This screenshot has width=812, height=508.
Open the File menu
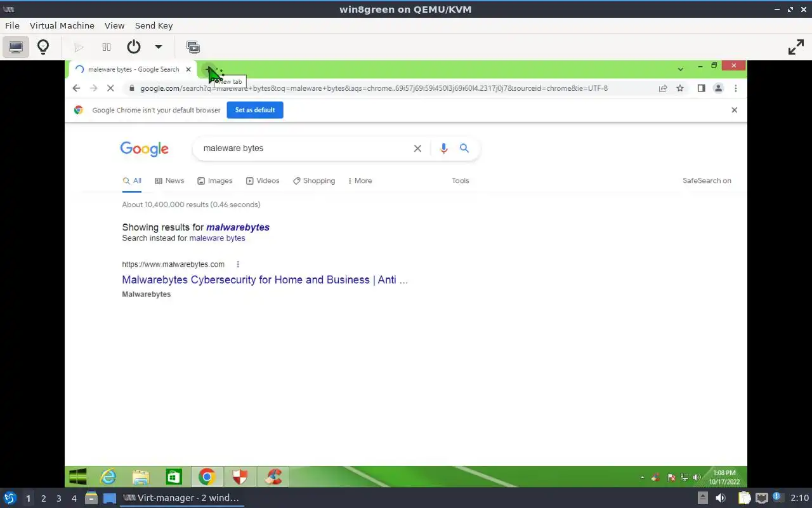pos(12,25)
